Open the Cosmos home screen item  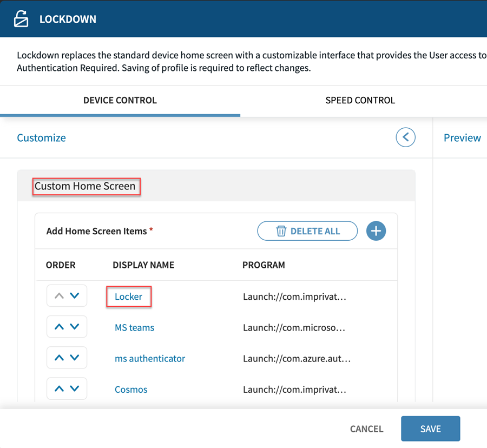(x=131, y=389)
